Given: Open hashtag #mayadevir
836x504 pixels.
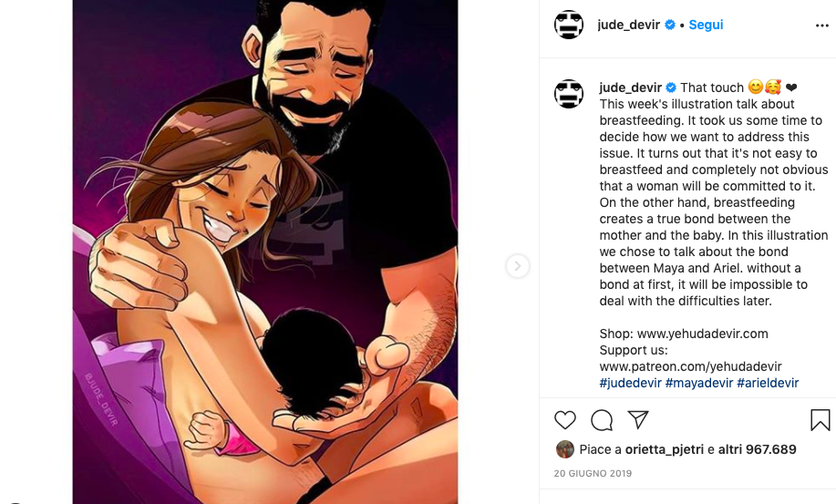Looking at the screenshot, I should point(698,383).
